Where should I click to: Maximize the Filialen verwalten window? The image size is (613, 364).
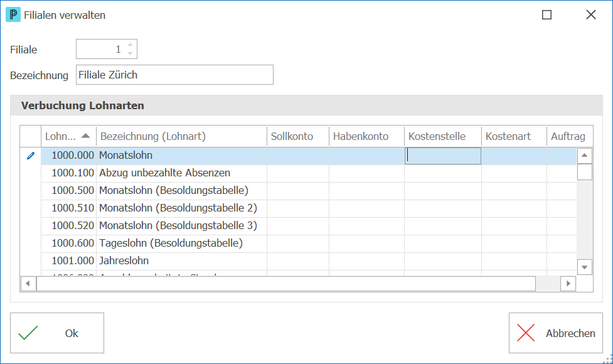[546, 15]
